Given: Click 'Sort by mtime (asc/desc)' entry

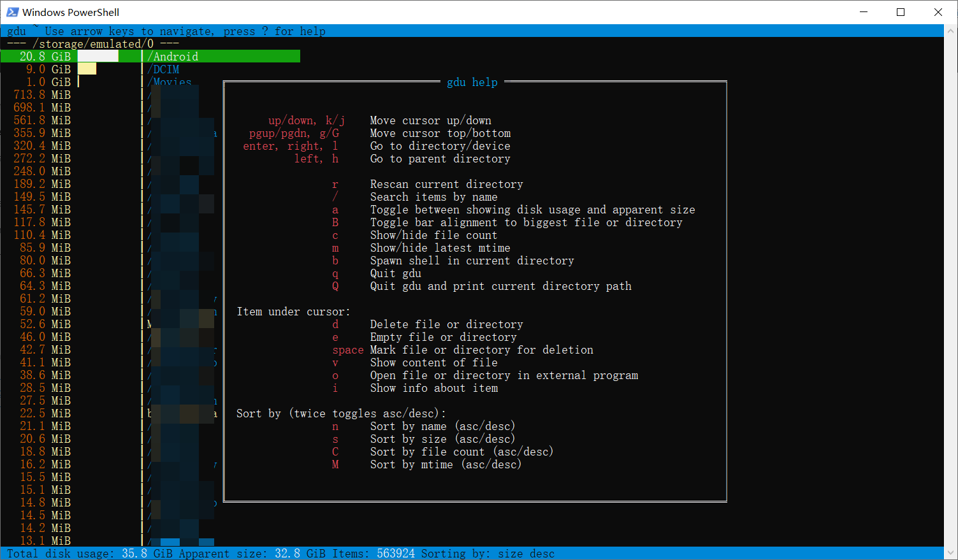Looking at the screenshot, I should pyautogui.click(x=446, y=464).
